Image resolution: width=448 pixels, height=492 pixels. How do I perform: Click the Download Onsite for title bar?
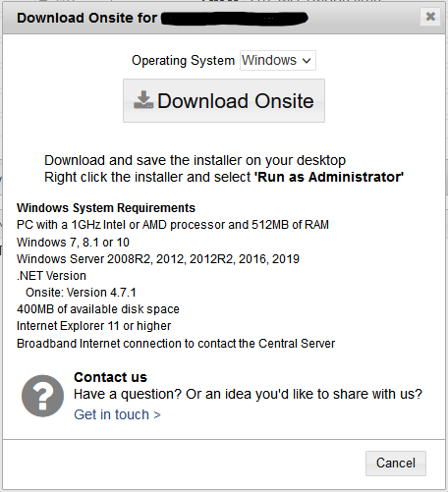[224, 18]
